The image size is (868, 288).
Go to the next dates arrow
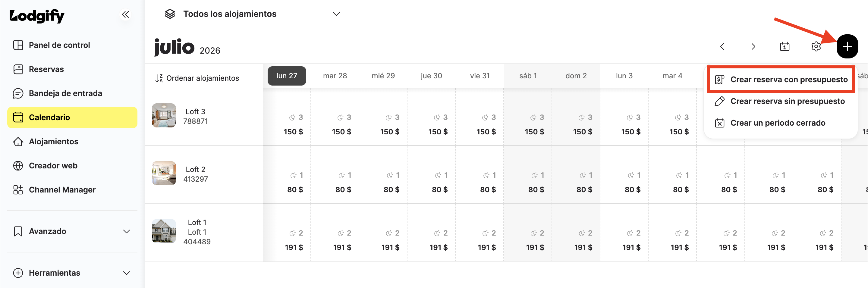click(x=753, y=46)
